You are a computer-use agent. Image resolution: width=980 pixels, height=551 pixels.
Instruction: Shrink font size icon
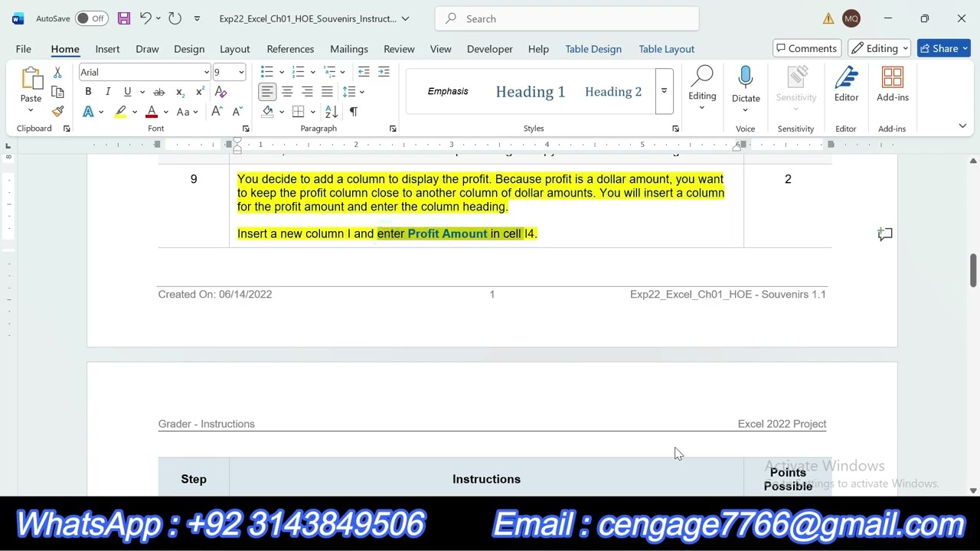tap(237, 112)
